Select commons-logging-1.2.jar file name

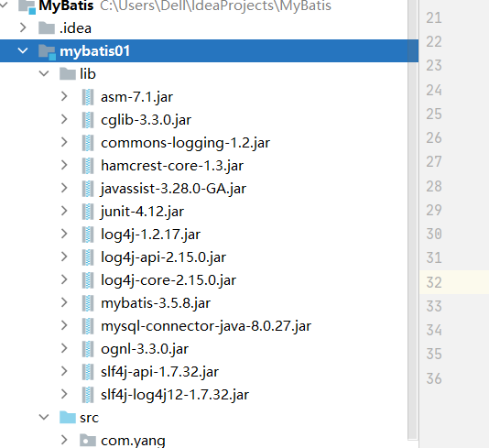coord(185,143)
